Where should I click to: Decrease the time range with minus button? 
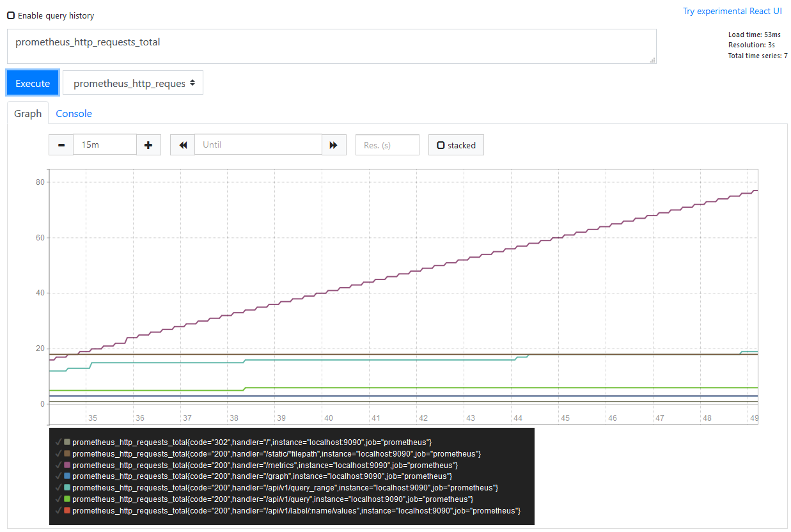coord(61,145)
